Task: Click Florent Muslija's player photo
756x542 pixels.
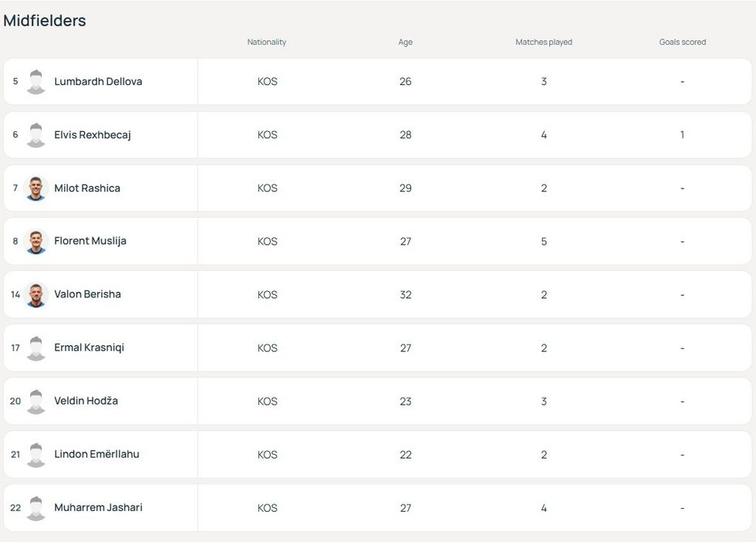Action: click(35, 242)
